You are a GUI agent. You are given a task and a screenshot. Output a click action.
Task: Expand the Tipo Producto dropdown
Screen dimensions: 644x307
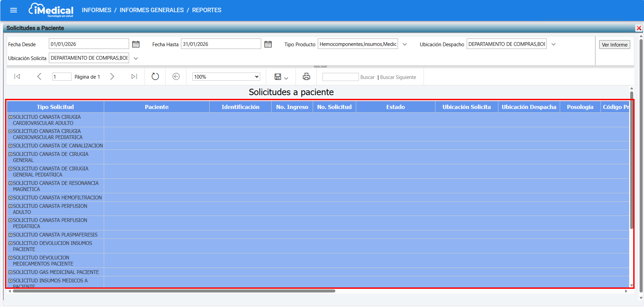coord(405,44)
